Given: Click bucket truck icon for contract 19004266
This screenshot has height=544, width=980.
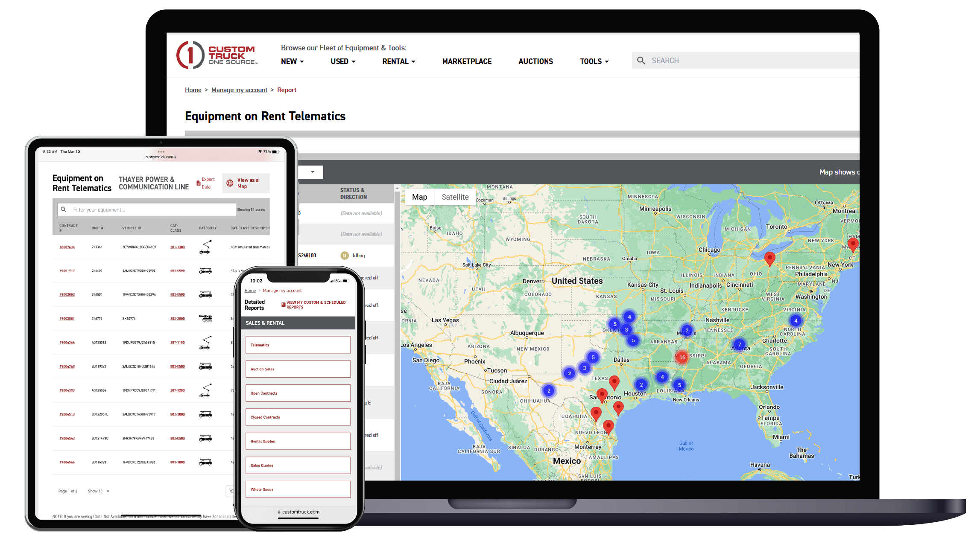Looking at the screenshot, I should [205, 343].
